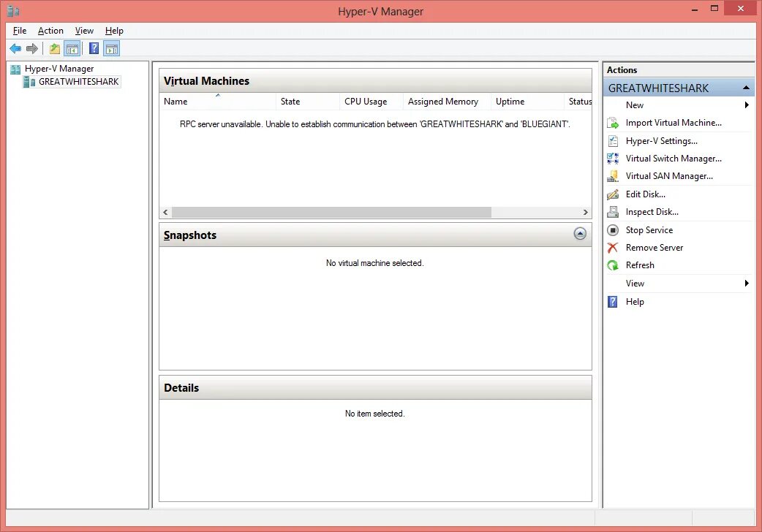
Task: Click the Stop Service icon
Action: coord(613,229)
